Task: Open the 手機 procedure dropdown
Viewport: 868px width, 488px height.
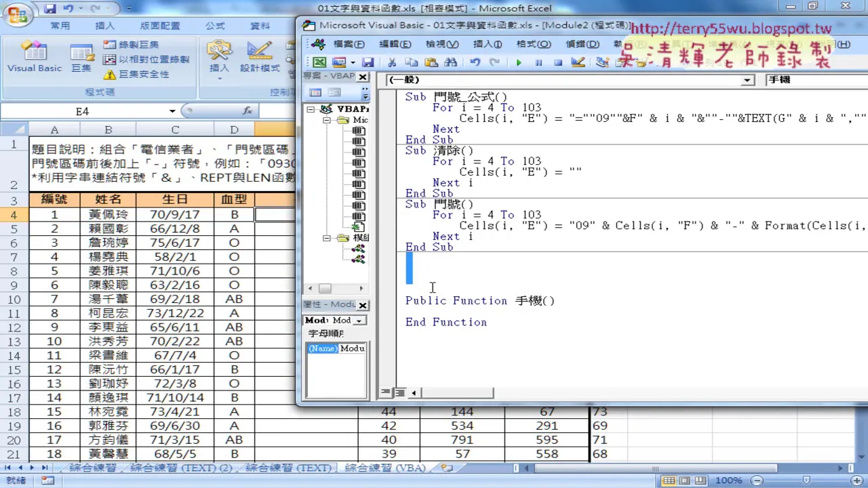Action: 816,80
